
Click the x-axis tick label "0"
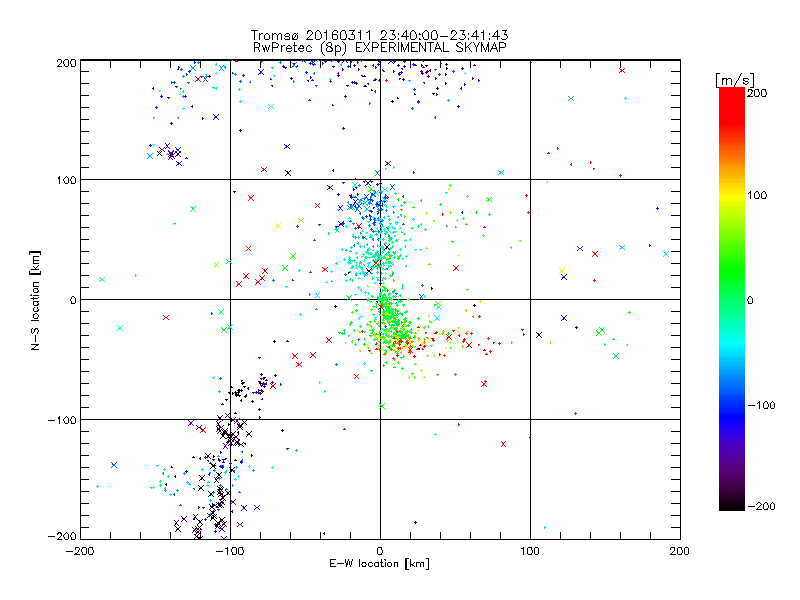tap(380, 551)
